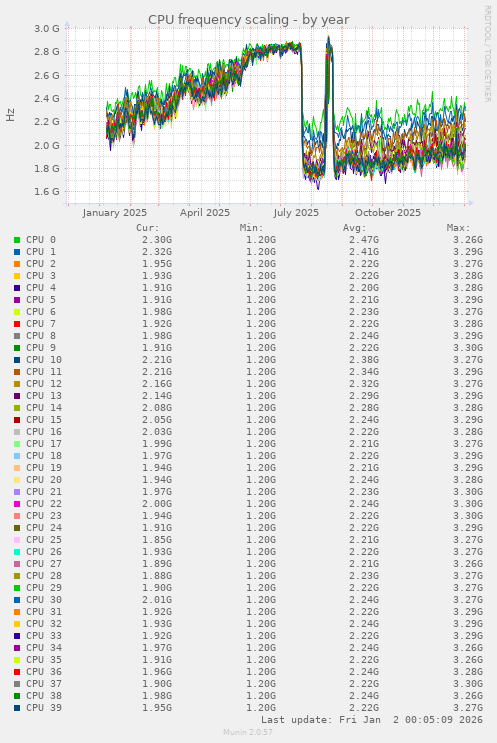Click CPU 11 average value 2.34G
The height and width of the screenshot is (743, 497).
point(364,372)
